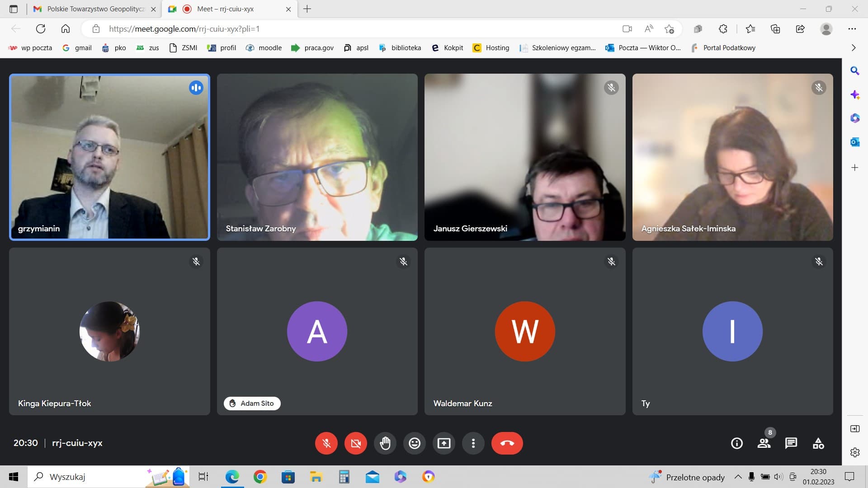The width and height of the screenshot is (868, 488).
Task: Click the system volume speaker icon
Action: pos(778,477)
